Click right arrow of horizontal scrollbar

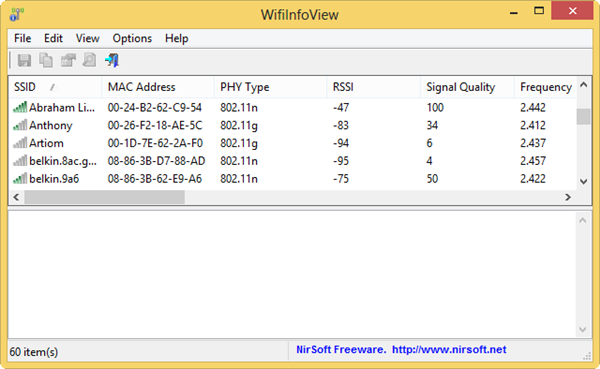coord(568,197)
